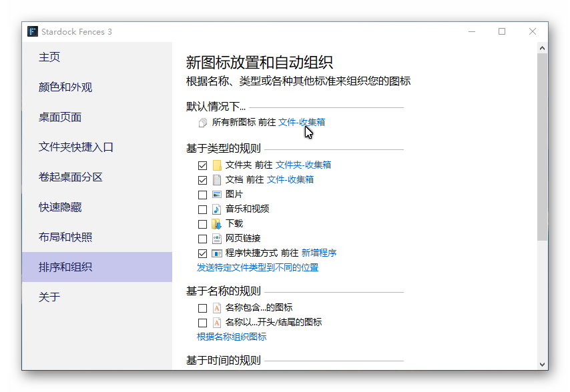
Task: Click the picture icon next to 图片
Action: click(x=217, y=195)
